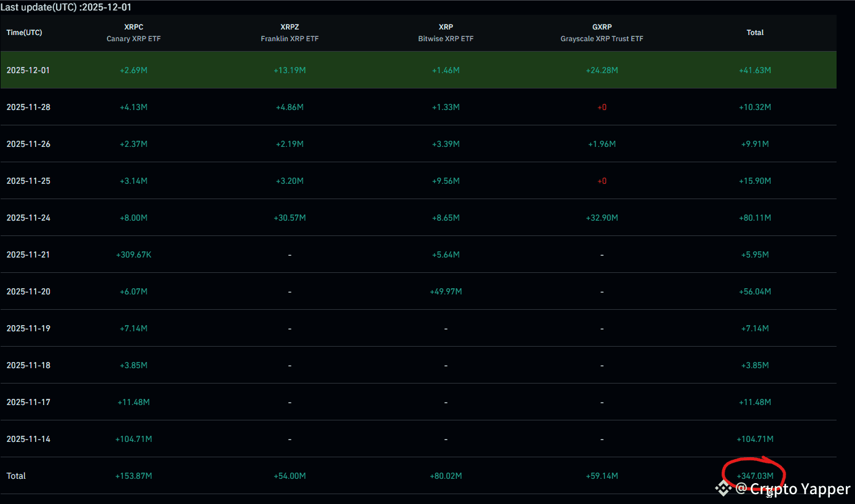
Task: Select the +4.13M XRPC value
Action: coord(133,107)
